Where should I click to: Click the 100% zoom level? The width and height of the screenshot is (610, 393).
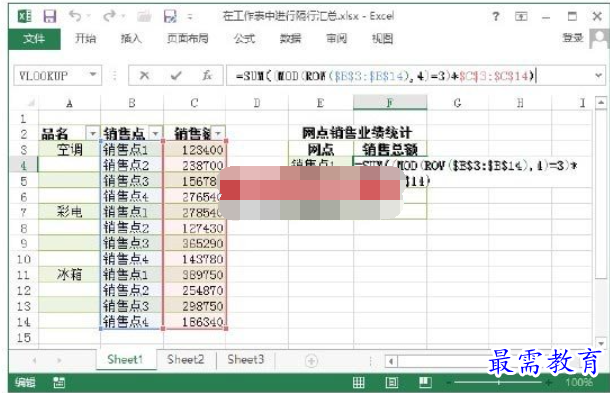(579, 382)
